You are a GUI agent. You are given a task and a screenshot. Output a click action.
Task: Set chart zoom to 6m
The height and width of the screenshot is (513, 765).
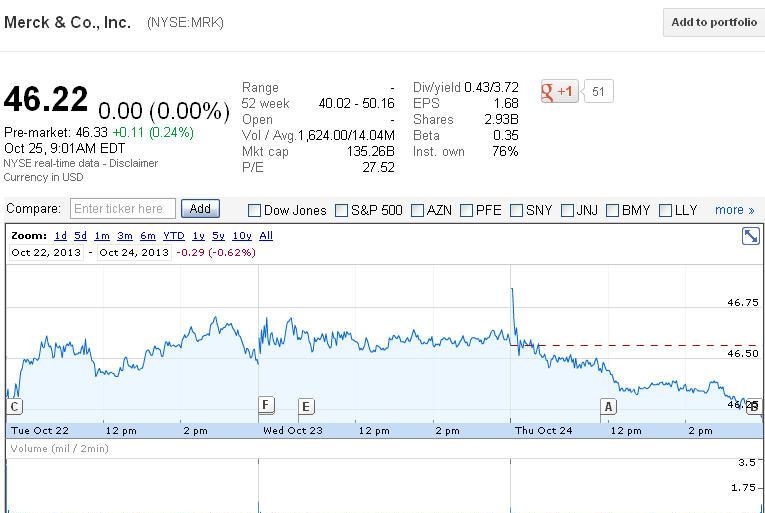[148, 236]
